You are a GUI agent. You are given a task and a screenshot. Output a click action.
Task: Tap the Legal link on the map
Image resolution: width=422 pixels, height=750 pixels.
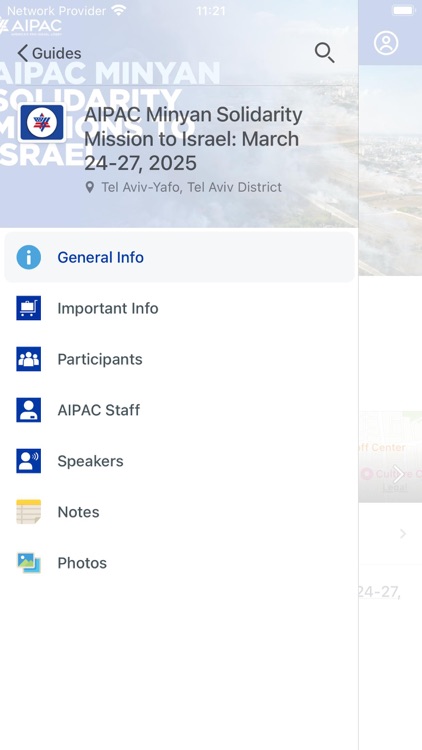tap(395, 487)
